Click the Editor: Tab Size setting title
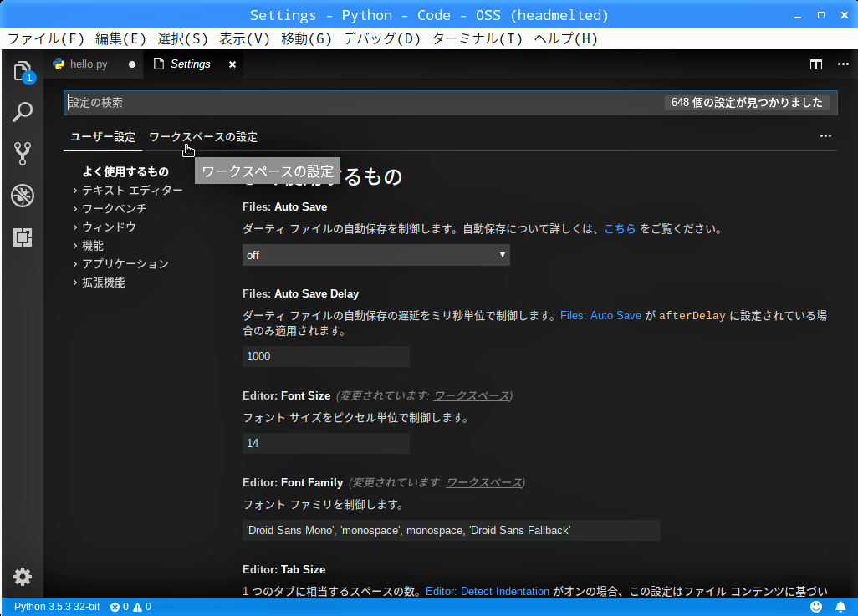 coord(284,569)
